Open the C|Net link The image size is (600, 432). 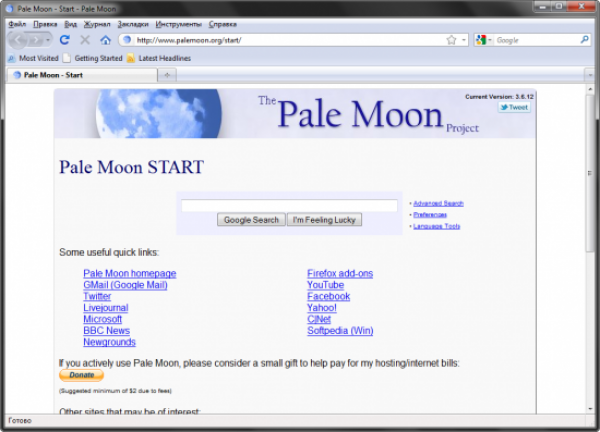(319, 319)
